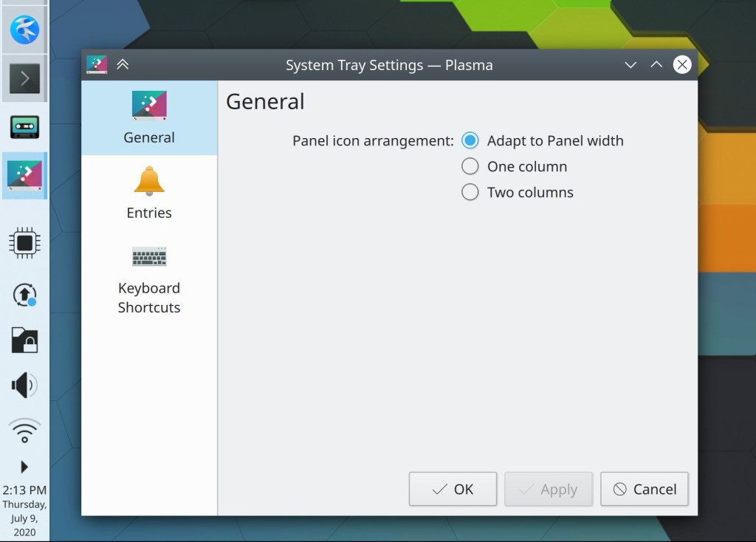This screenshot has height=542, width=756.
Task: Open the Wi-Fi network tray icon
Action: pos(24,430)
